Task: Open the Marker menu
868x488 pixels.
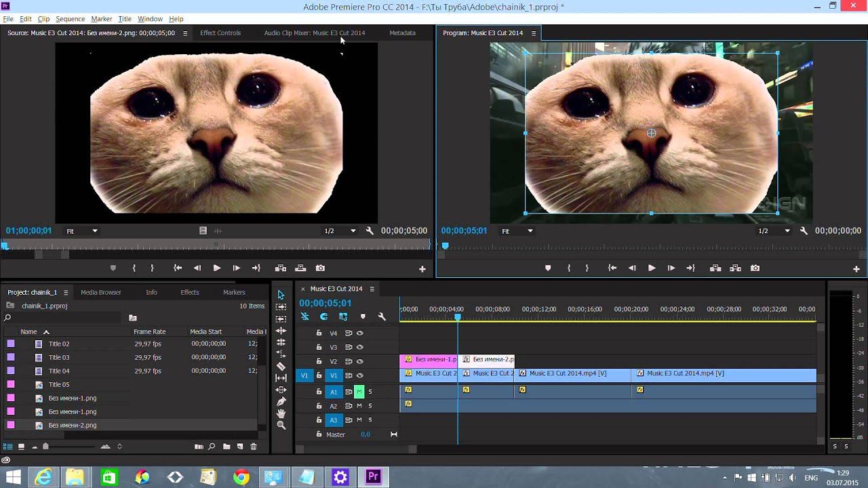Action: coord(102,19)
